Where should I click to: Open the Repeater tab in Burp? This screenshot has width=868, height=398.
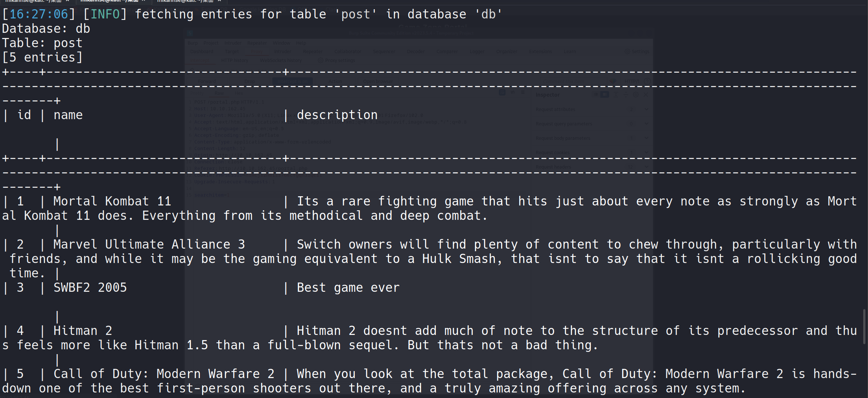click(x=313, y=52)
